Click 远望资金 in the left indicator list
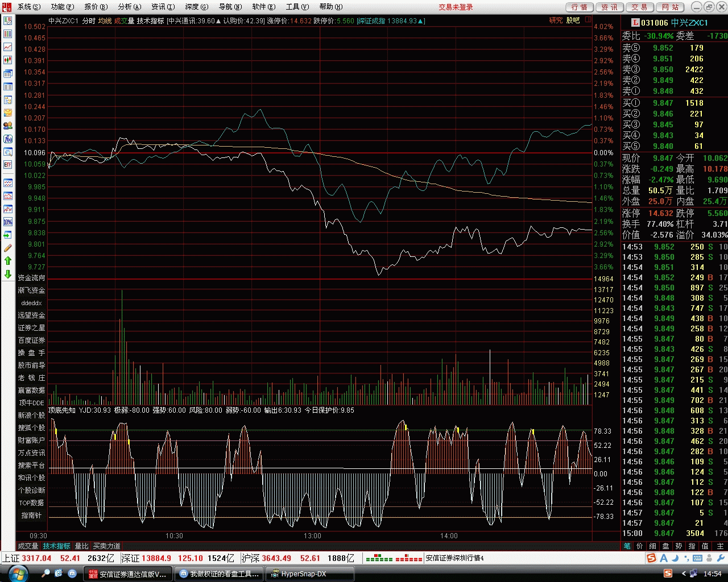This screenshot has width=728, height=582. 31,315
